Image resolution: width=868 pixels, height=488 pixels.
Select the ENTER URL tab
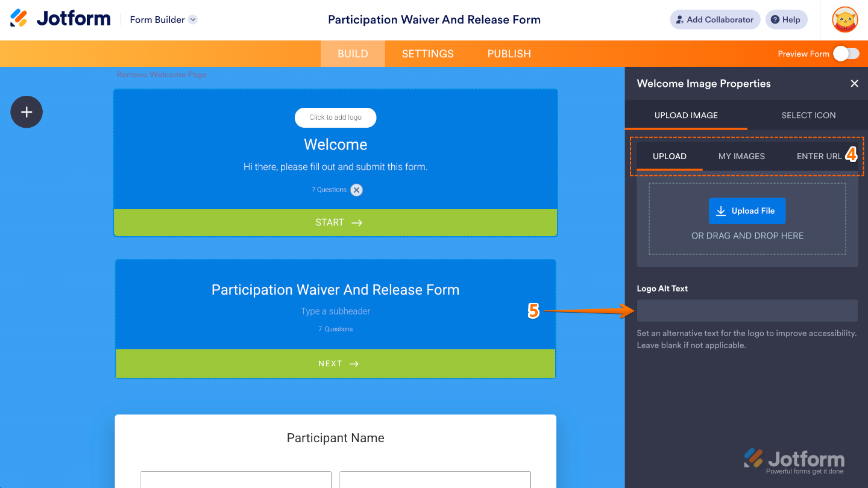[819, 156]
